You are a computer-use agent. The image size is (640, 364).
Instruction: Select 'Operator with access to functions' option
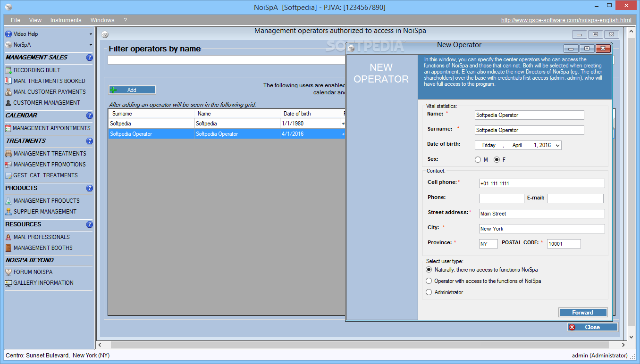tap(429, 281)
